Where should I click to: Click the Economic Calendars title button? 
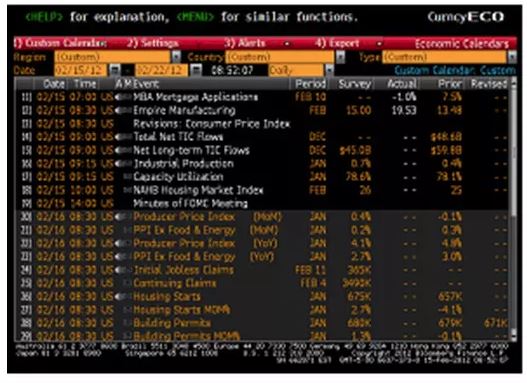tap(462, 44)
